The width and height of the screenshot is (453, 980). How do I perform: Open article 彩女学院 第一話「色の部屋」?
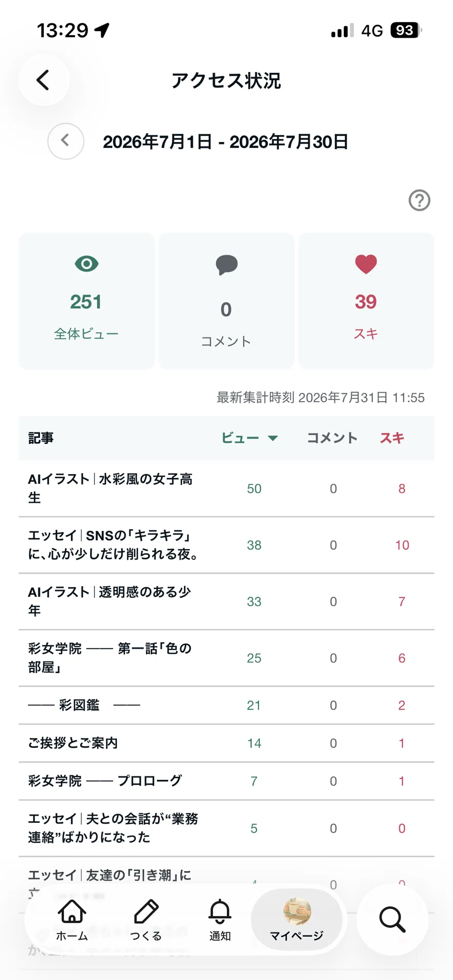pos(226,658)
